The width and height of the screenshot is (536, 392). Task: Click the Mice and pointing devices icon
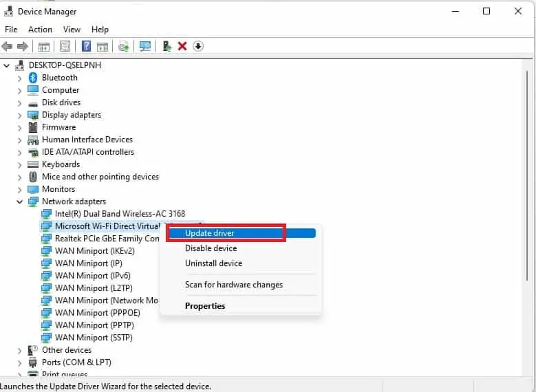pyautogui.click(x=33, y=177)
